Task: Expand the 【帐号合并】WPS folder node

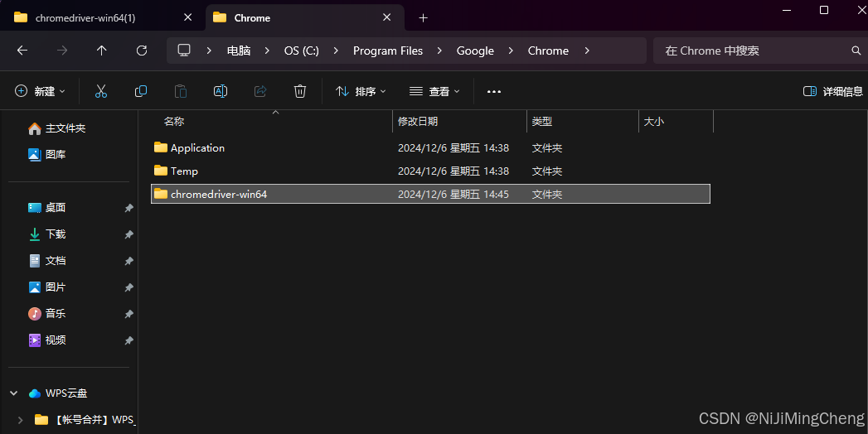Action: coord(21,420)
